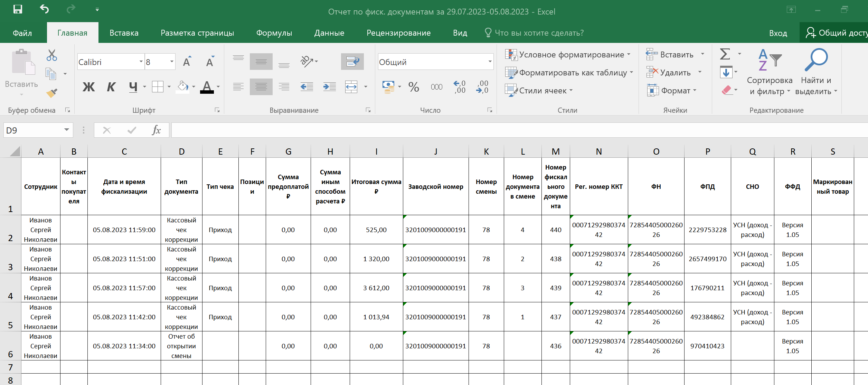This screenshot has width=868, height=385.
Task: Decrease indent
Action: tap(307, 86)
